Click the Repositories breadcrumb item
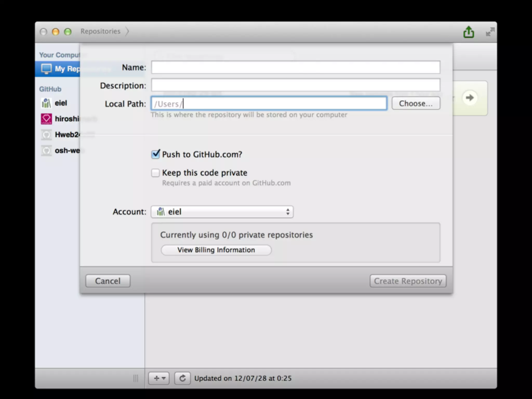 (100, 31)
